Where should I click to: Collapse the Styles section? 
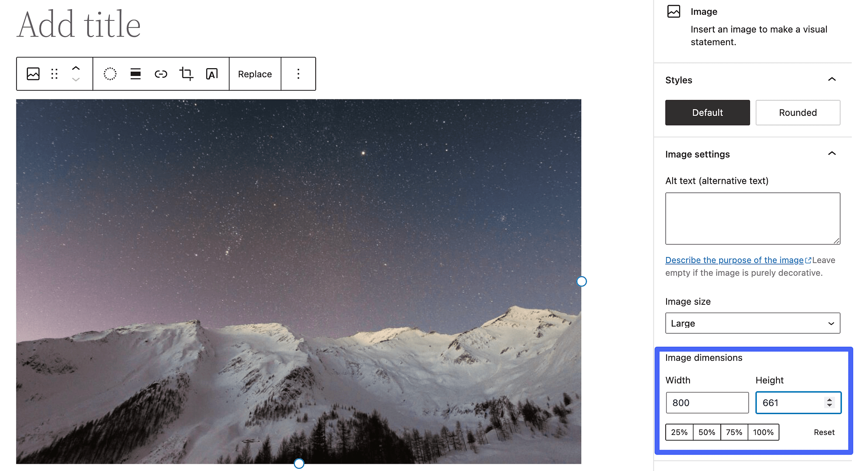click(x=832, y=80)
